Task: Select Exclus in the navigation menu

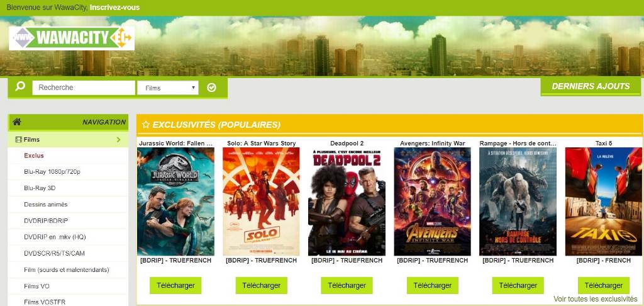Action: click(34, 156)
